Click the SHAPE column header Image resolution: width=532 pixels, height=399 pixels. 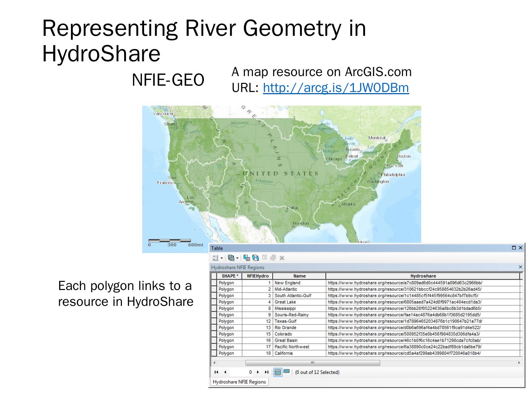(x=230, y=276)
